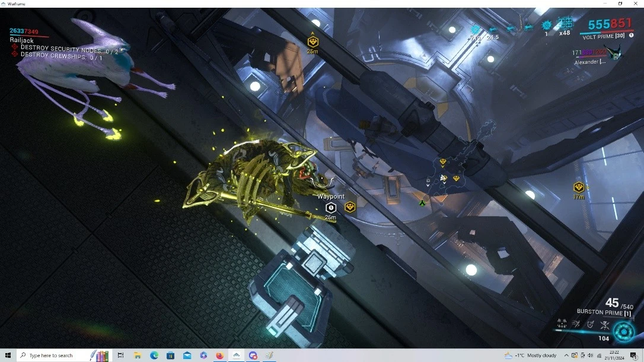Click the glowing blue ability energy orb

click(624, 331)
